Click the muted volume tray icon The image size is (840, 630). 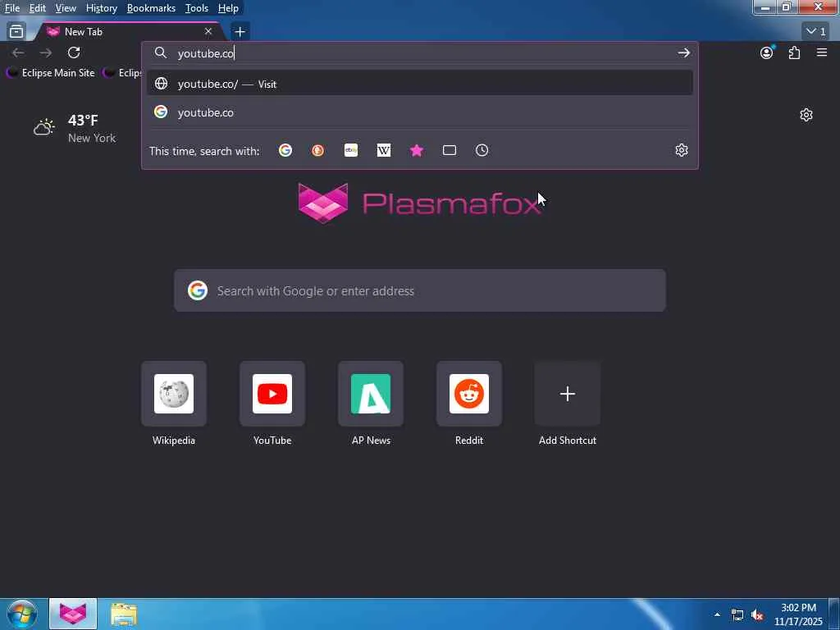tap(757, 615)
